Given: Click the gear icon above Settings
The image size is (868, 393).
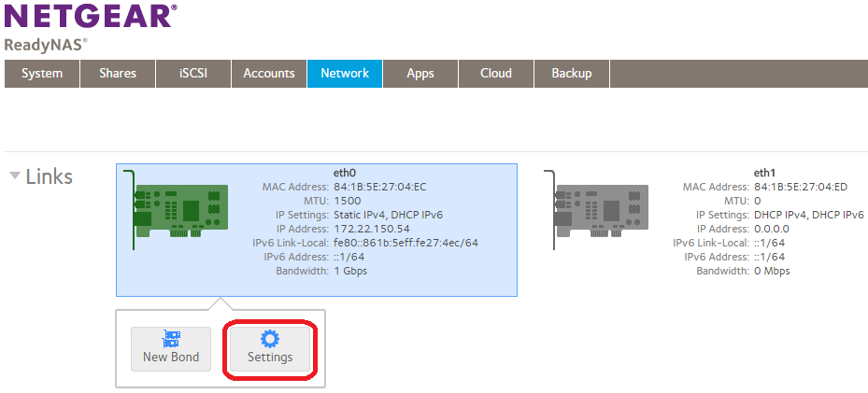Looking at the screenshot, I should [x=270, y=339].
